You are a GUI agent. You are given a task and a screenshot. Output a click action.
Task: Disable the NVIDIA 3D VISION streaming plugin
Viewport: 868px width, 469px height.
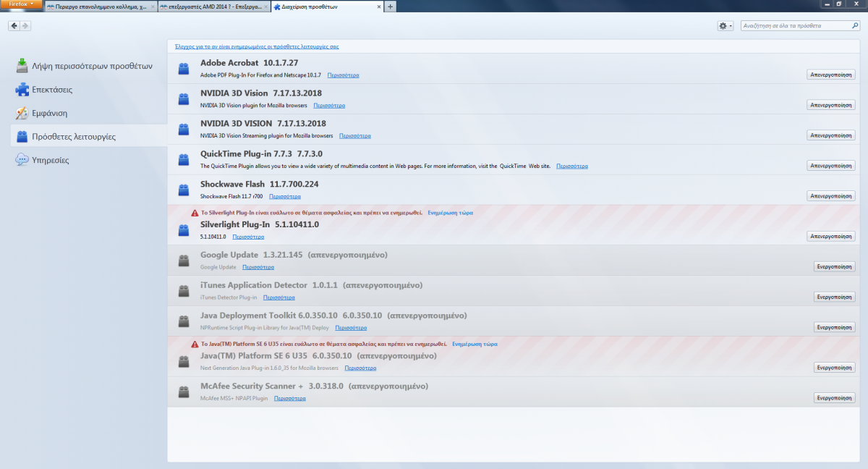pyautogui.click(x=831, y=135)
